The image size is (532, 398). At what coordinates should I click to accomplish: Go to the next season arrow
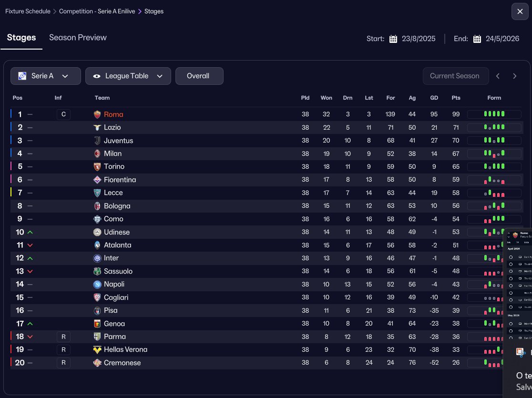(x=515, y=76)
